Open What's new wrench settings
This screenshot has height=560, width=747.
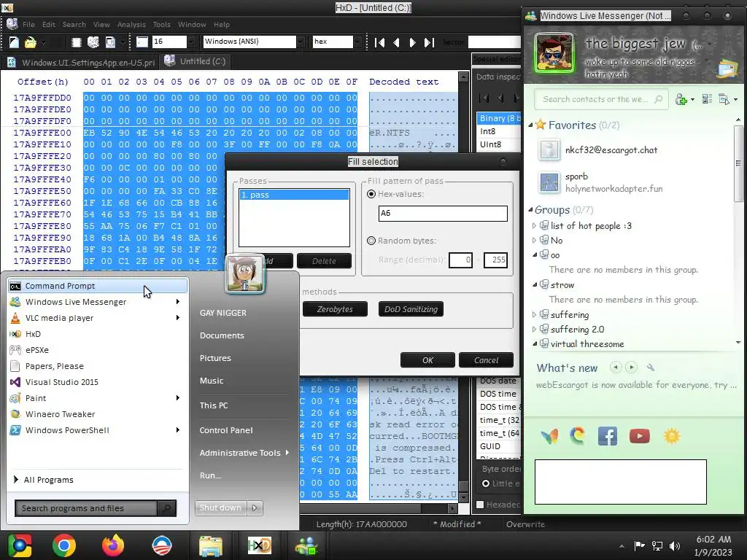650,367
